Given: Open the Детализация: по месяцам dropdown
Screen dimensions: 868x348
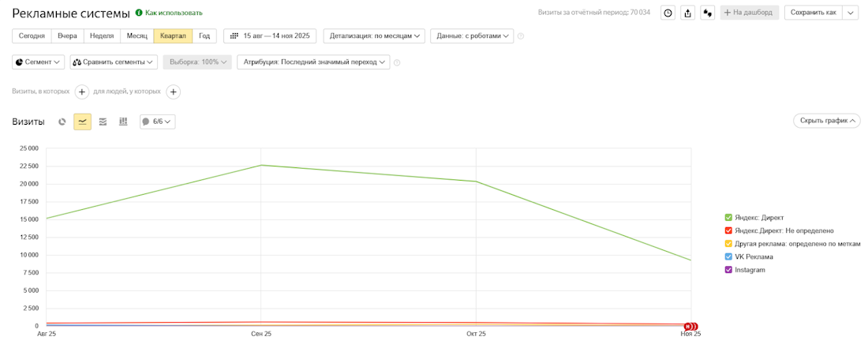Looking at the screenshot, I should coord(374,36).
